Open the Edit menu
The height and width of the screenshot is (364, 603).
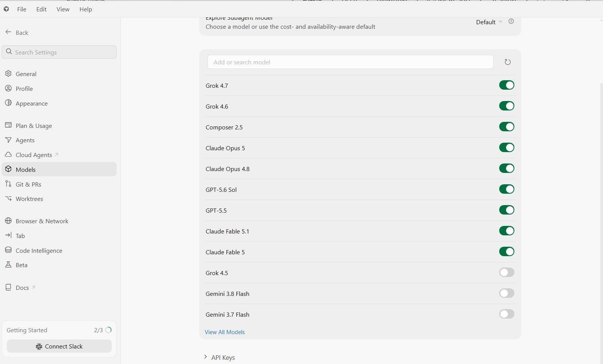click(x=41, y=9)
